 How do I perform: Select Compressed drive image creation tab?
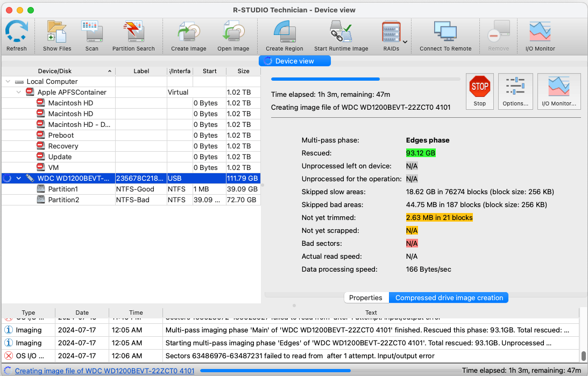pyautogui.click(x=449, y=297)
